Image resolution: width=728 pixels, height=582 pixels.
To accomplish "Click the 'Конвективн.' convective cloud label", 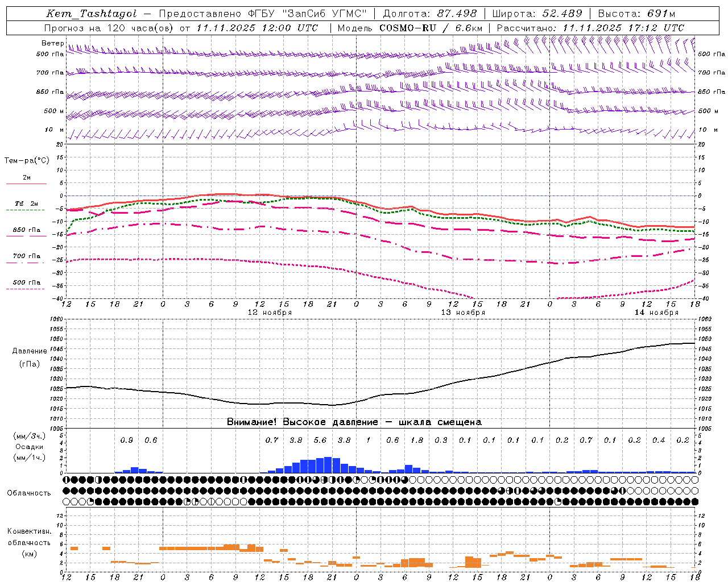I will 29,531.
